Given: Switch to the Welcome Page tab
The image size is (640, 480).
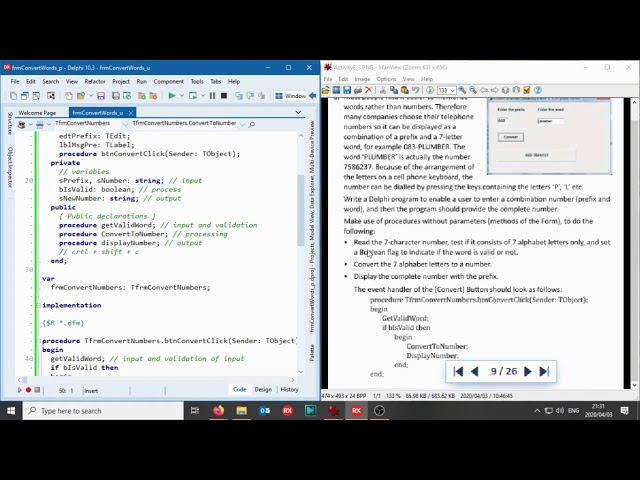Looking at the screenshot, I should [37, 113].
